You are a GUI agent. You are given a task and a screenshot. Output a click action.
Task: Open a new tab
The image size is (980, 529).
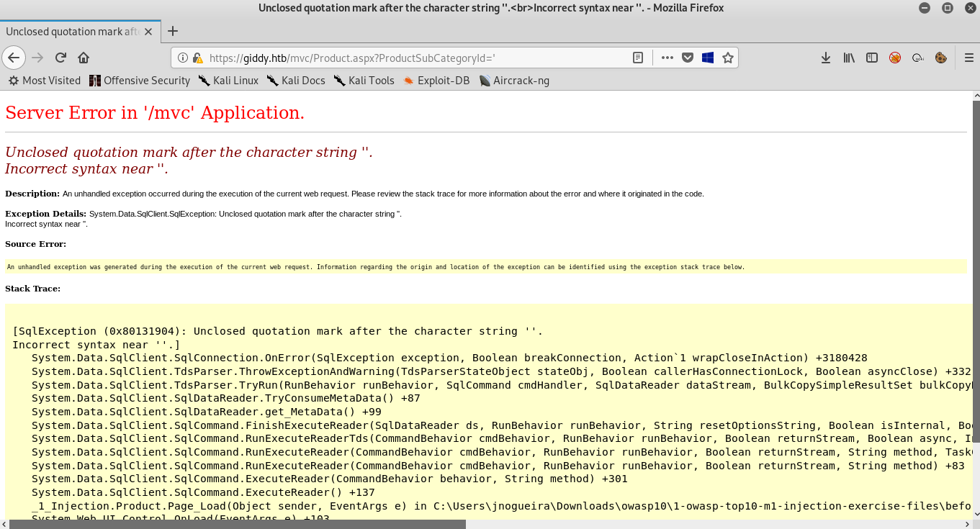173,31
